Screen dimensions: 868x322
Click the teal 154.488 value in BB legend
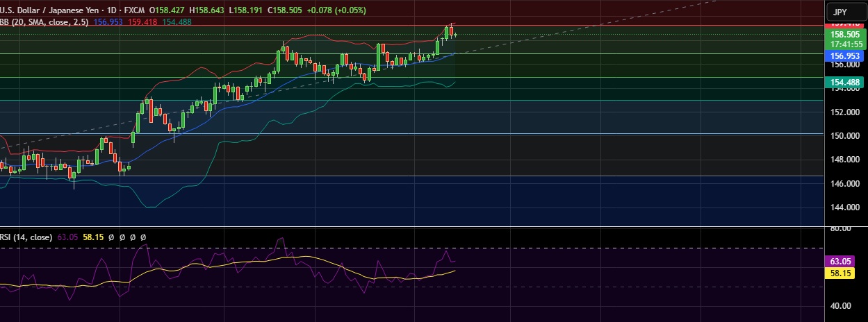tap(177, 22)
